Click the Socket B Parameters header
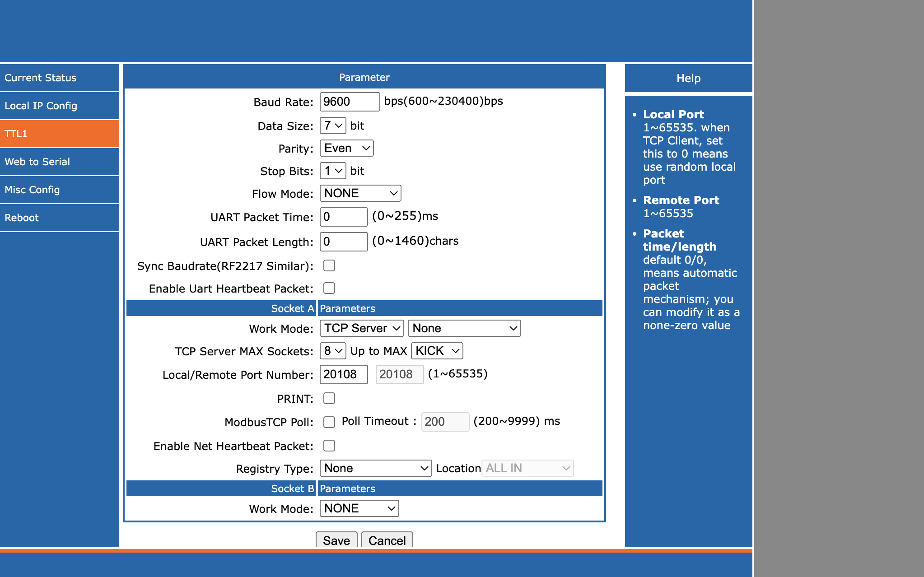924x577 pixels. click(x=364, y=489)
